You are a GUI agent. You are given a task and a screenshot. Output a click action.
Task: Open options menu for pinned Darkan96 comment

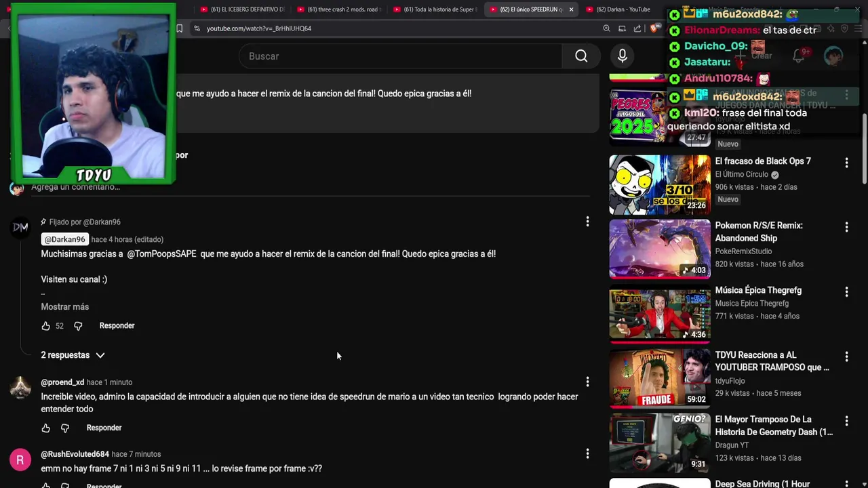tap(587, 222)
